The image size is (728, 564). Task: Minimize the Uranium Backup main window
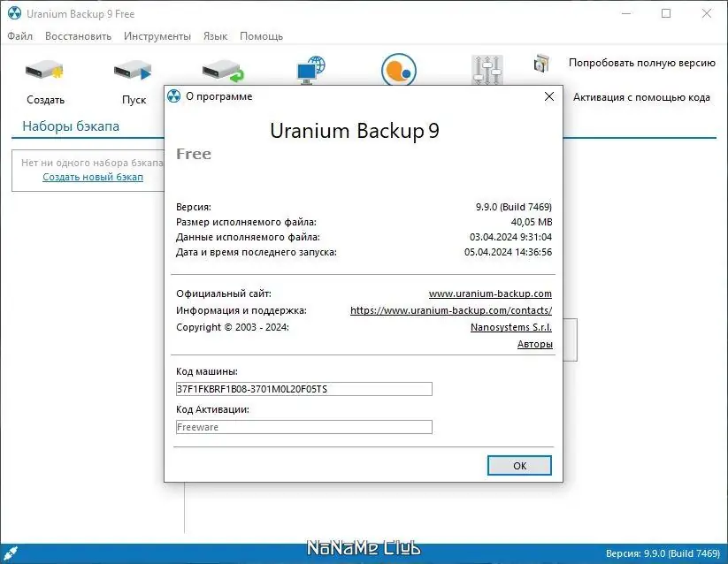click(x=626, y=13)
